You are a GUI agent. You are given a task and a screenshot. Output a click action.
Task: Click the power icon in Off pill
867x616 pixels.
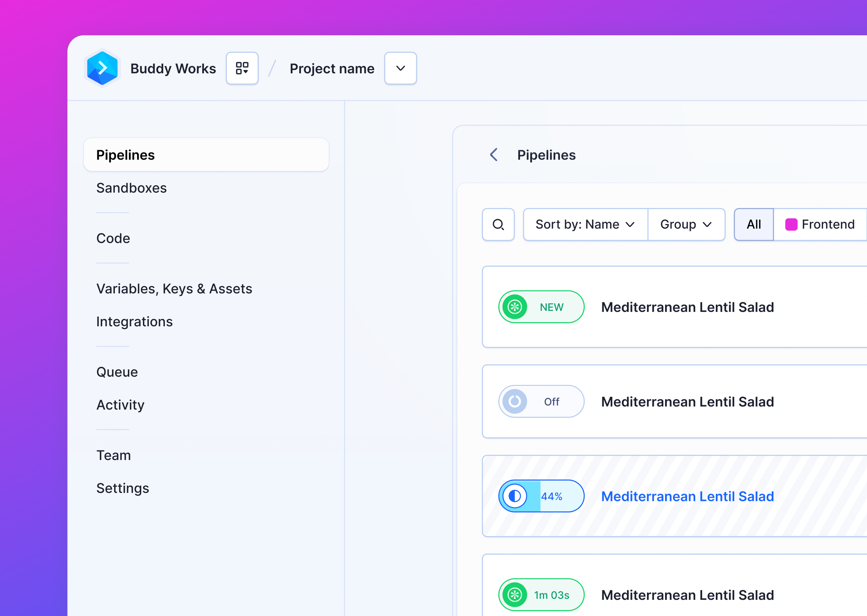515,401
